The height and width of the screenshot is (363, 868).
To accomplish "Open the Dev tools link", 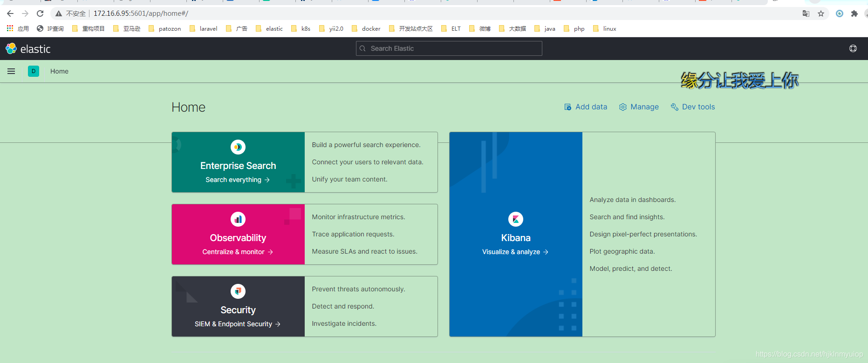I will click(693, 107).
